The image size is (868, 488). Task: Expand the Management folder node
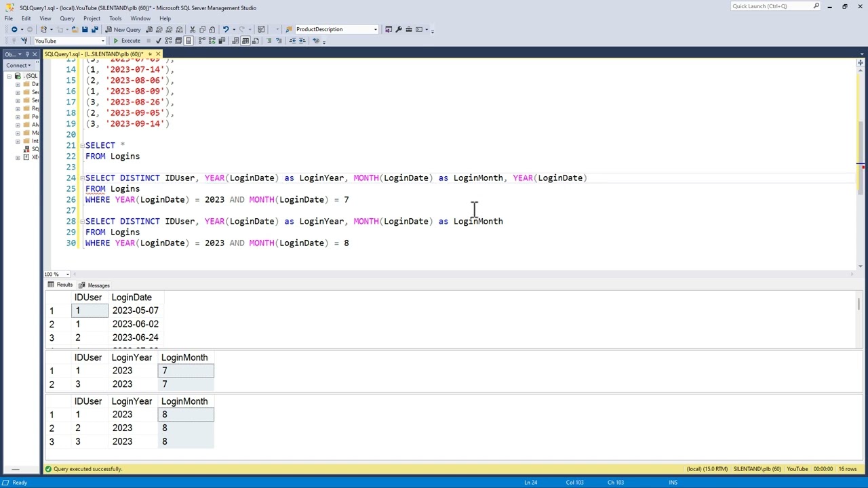click(x=18, y=133)
